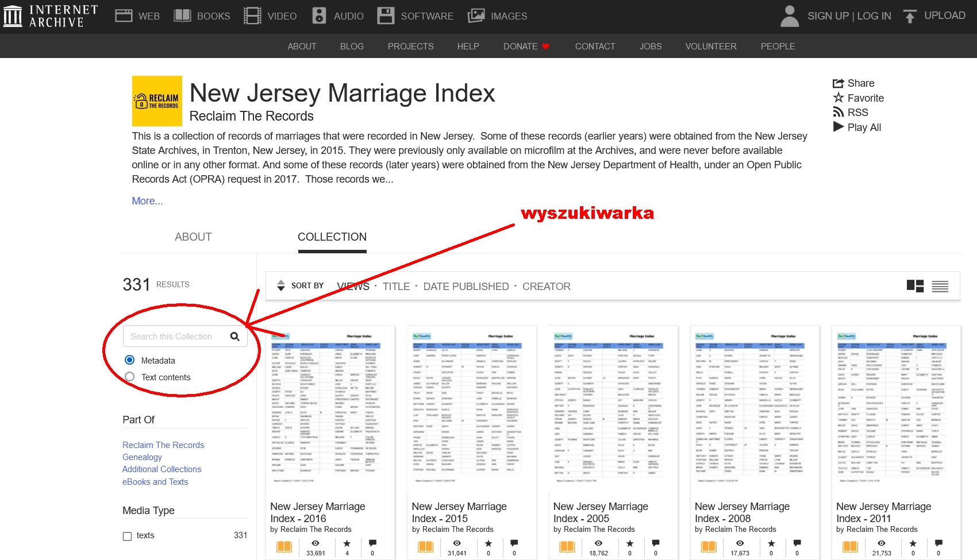Open the Additional Collections link
This screenshot has width=977, height=560.
click(x=161, y=469)
